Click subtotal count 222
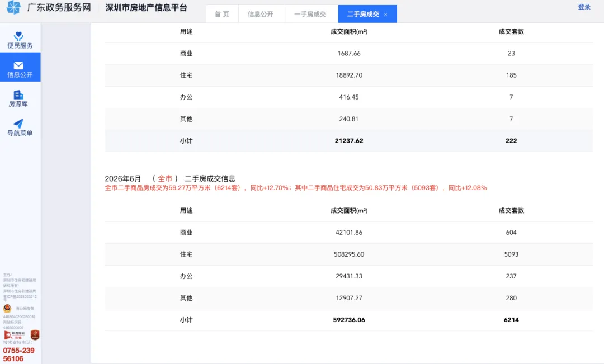The image size is (604, 364). click(511, 141)
